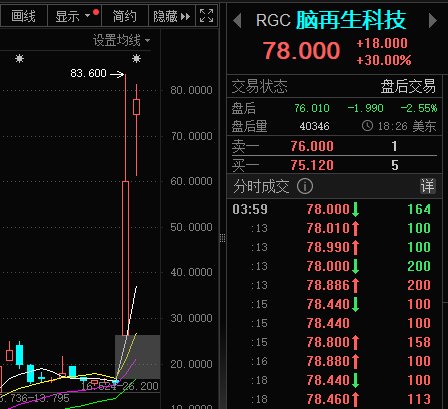Screen dimensions: 448x409
Task: Click the panel splitter grip handle
Action: tap(222, 238)
